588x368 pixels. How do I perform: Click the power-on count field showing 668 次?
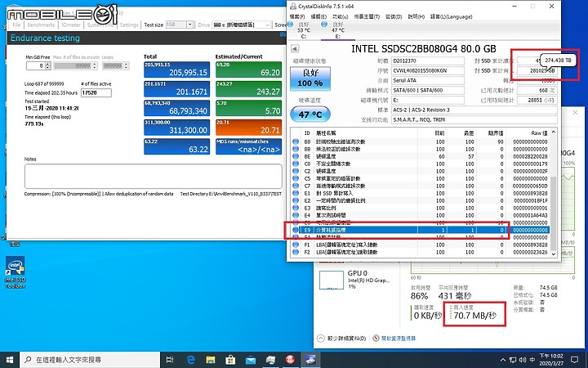click(x=537, y=90)
